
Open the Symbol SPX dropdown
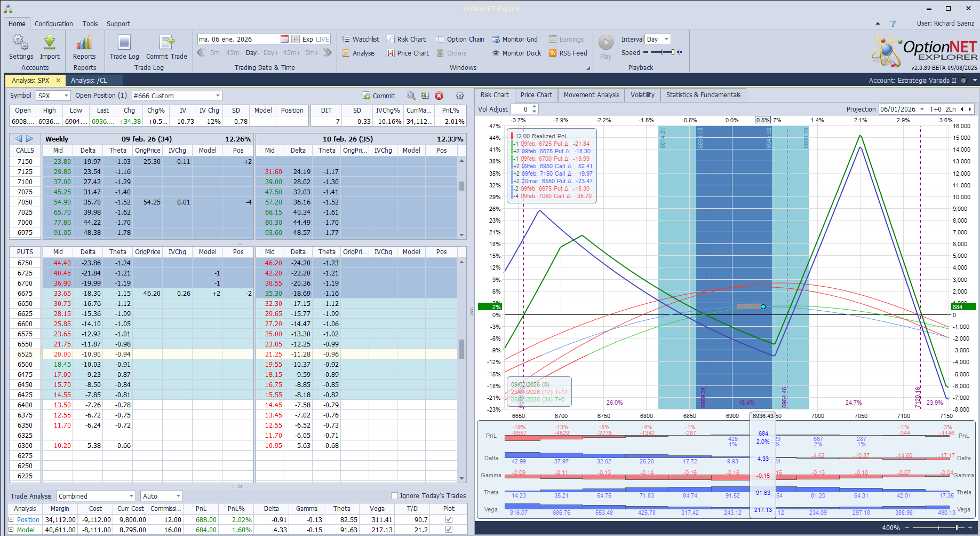tap(66, 96)
